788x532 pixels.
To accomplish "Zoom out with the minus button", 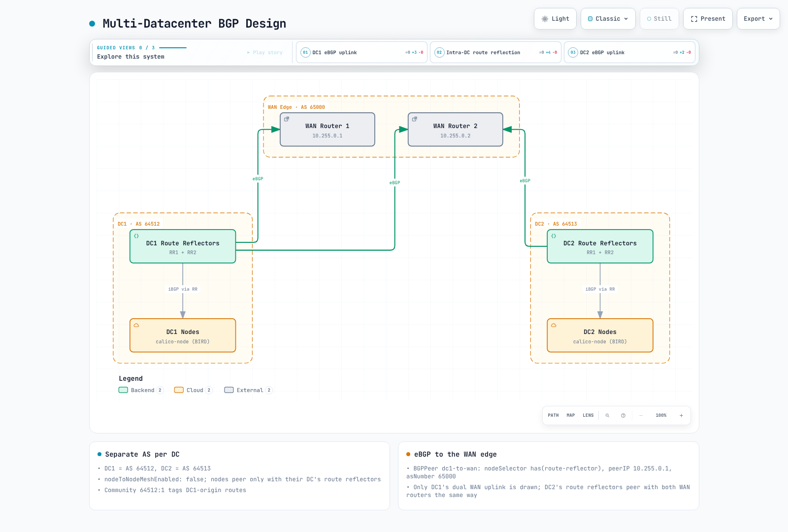I will (x=641, y=415).
